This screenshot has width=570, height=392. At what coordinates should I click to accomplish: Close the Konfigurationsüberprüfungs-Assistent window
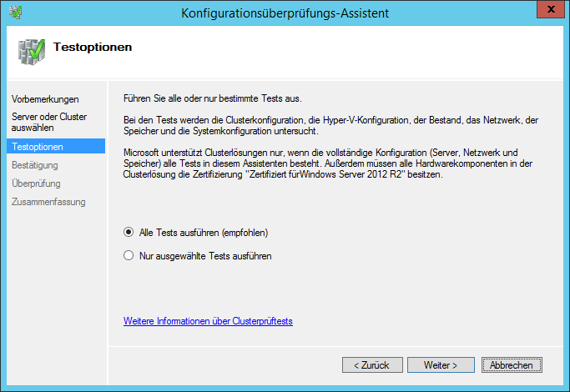tap(550, 9)
